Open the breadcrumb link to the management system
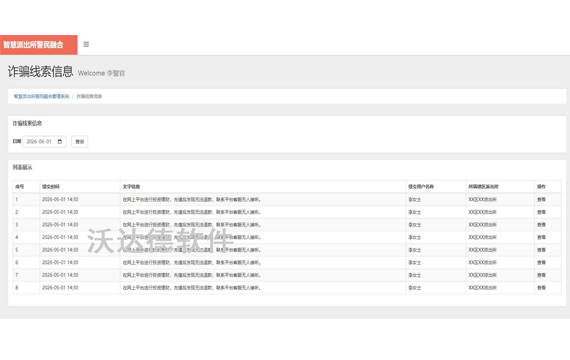The width and height of the screenshot is (570, 360). coord(41,96)
